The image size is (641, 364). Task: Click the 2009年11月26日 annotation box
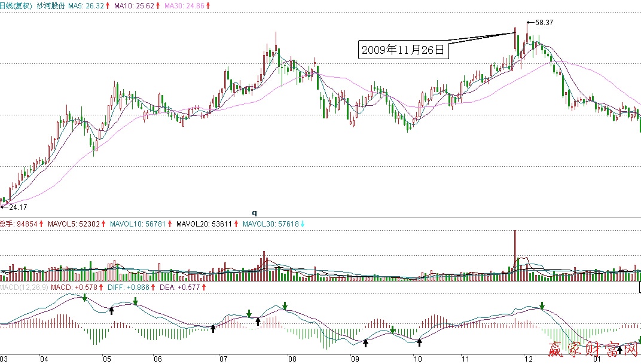tap(403, 50)
